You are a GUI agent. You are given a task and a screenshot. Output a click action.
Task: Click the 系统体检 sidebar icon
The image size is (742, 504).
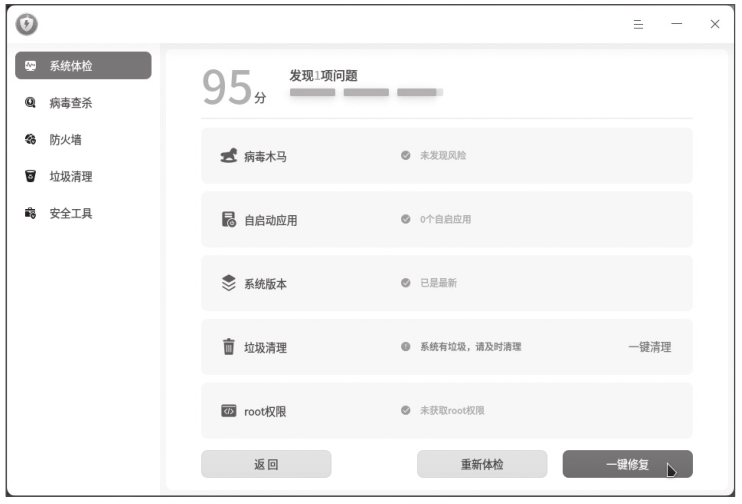click(x=30, y=66)
